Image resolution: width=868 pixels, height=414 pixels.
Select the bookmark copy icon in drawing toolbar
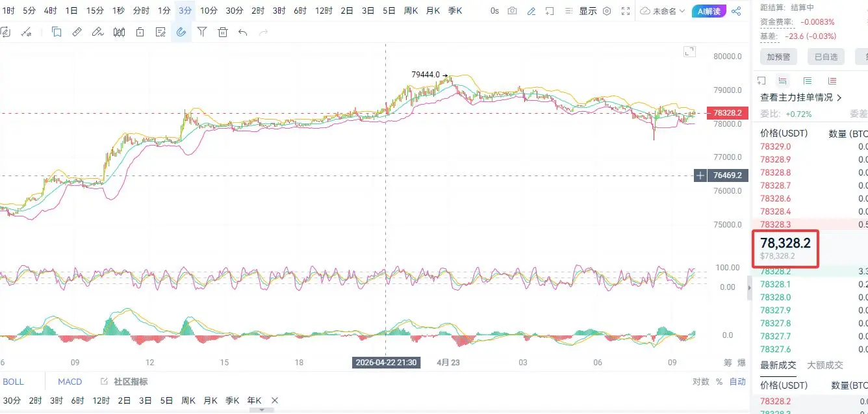click(x=57, y=32)
